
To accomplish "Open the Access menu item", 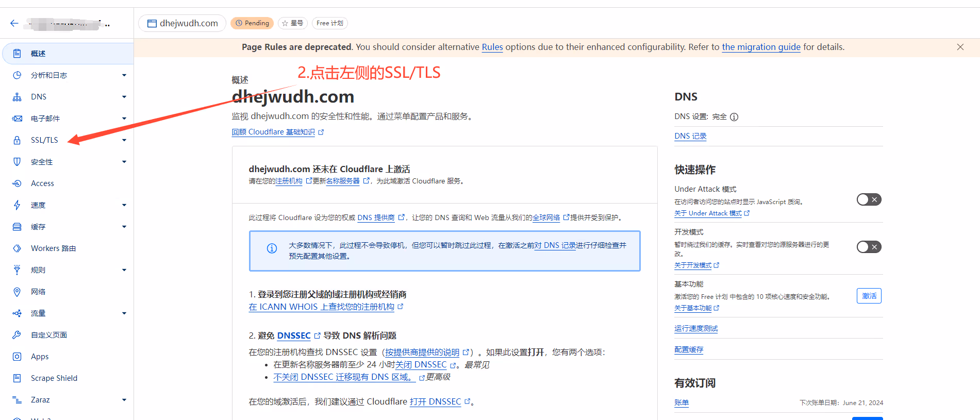I will (42, 183).
